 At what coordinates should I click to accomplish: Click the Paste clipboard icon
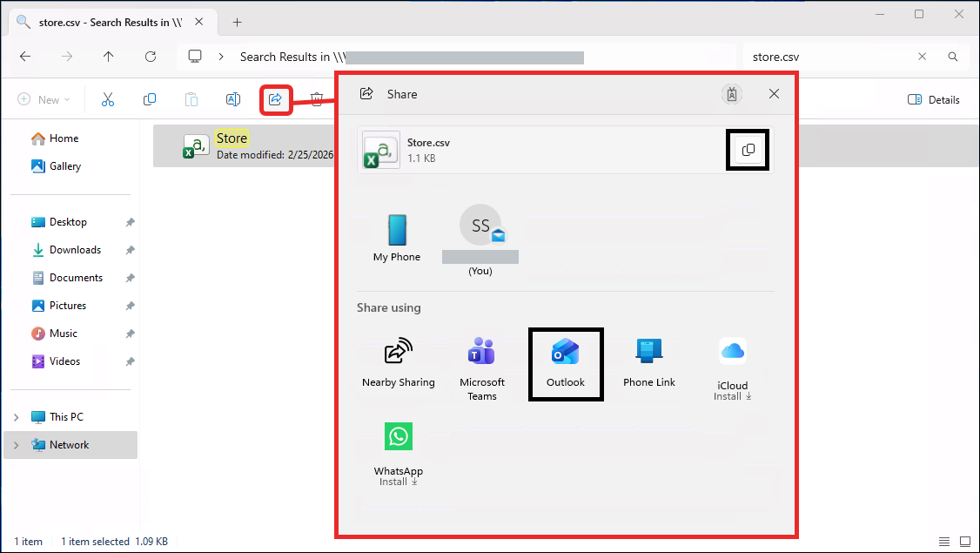click(x=191, y=99)
